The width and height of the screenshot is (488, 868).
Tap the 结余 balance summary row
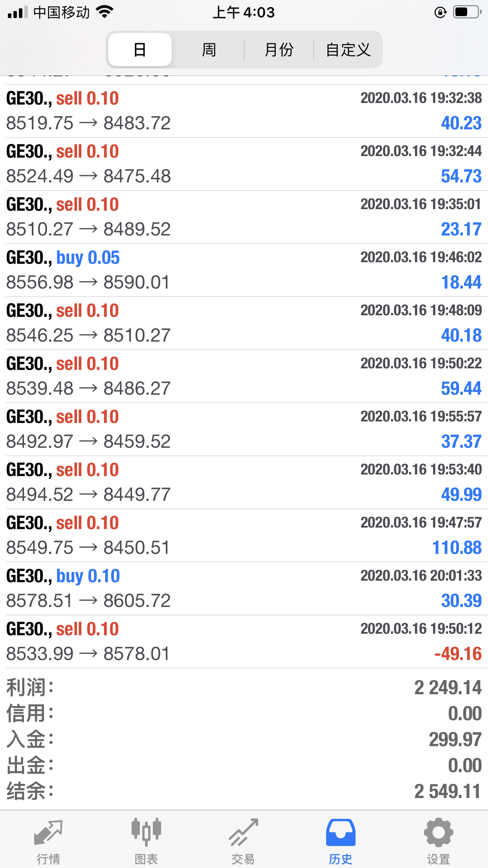[x=244, y=791]
